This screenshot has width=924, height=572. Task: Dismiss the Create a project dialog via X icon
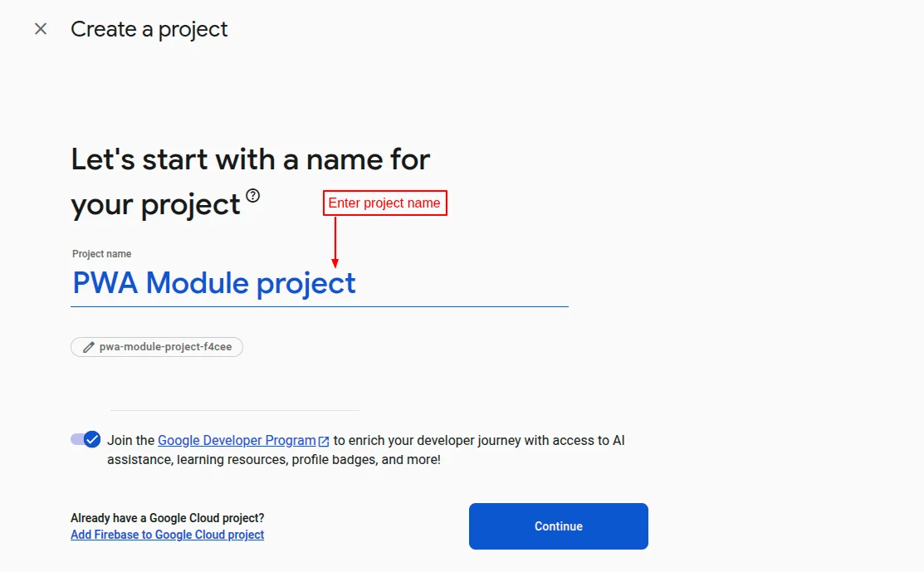41,28
